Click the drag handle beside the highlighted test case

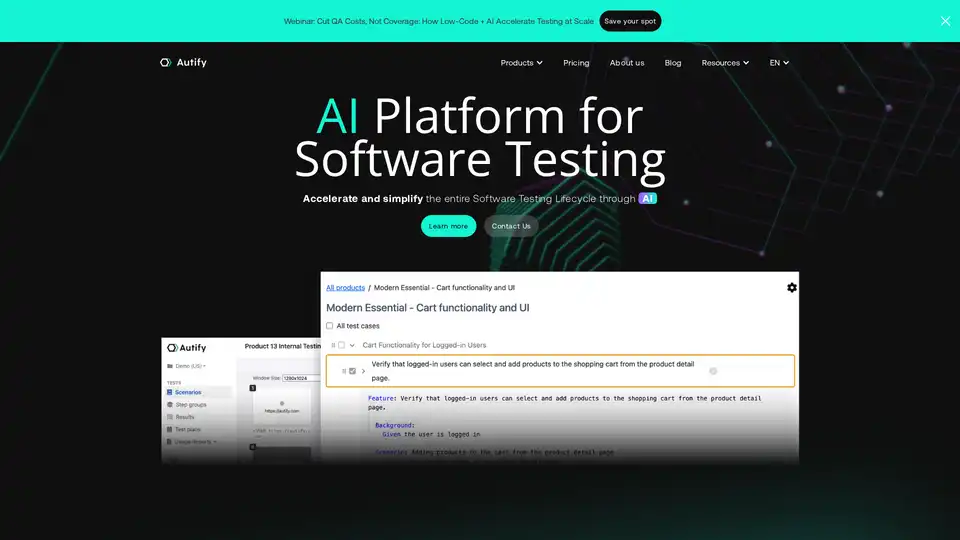coord(343,371)
